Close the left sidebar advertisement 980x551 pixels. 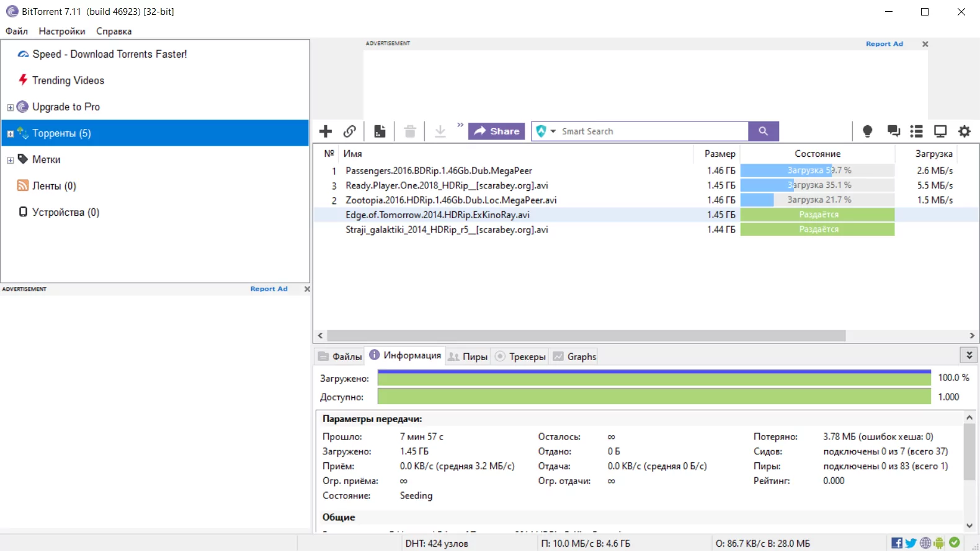307,289
